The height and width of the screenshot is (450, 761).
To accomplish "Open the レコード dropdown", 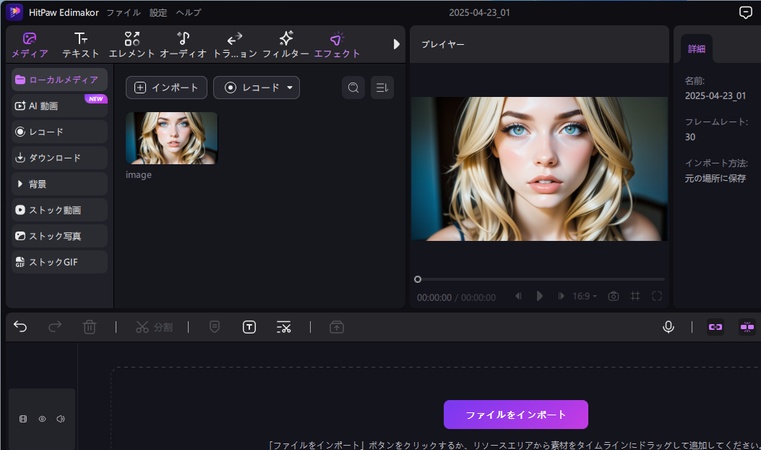I will (256, 87).
